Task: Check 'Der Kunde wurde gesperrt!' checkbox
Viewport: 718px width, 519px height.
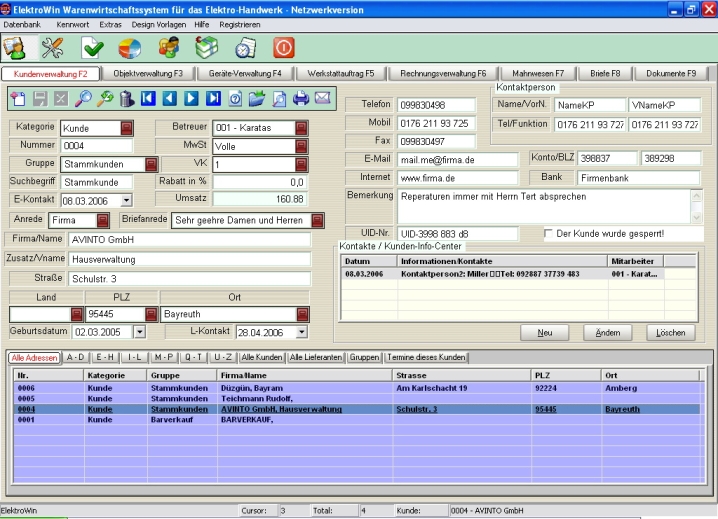Action: point(548,233)
